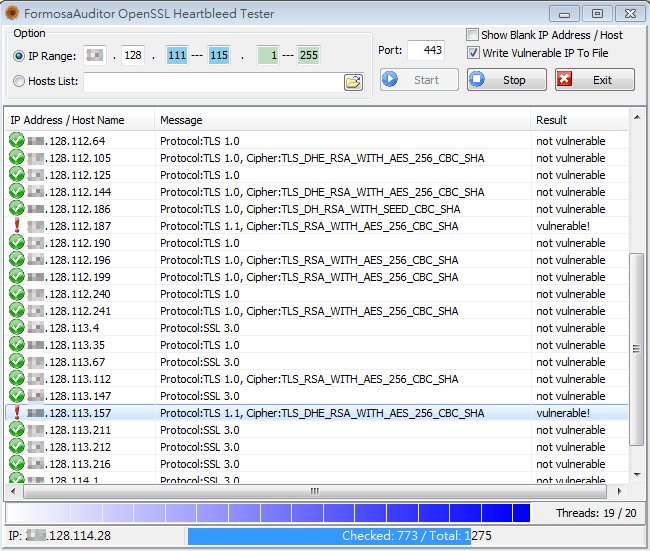
Task: Click green check icon for 128.113.4 row
Action: pyautogui.click(x=17, y=328)
